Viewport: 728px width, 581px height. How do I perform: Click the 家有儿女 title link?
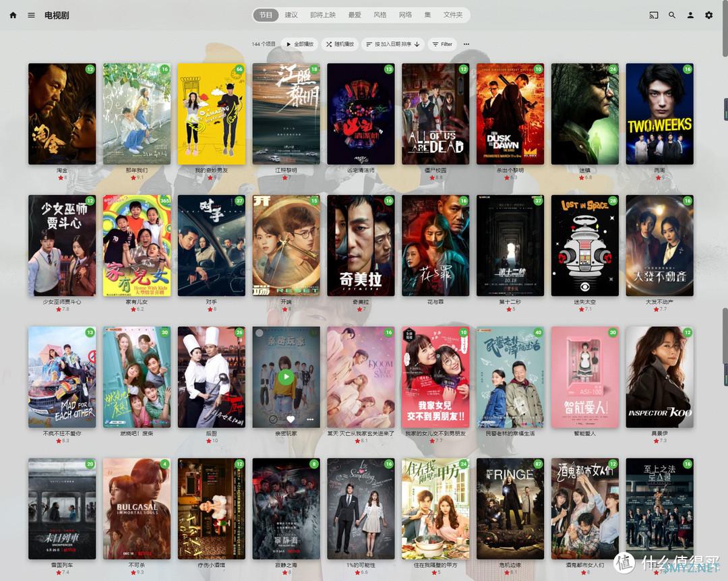(137, 302)
